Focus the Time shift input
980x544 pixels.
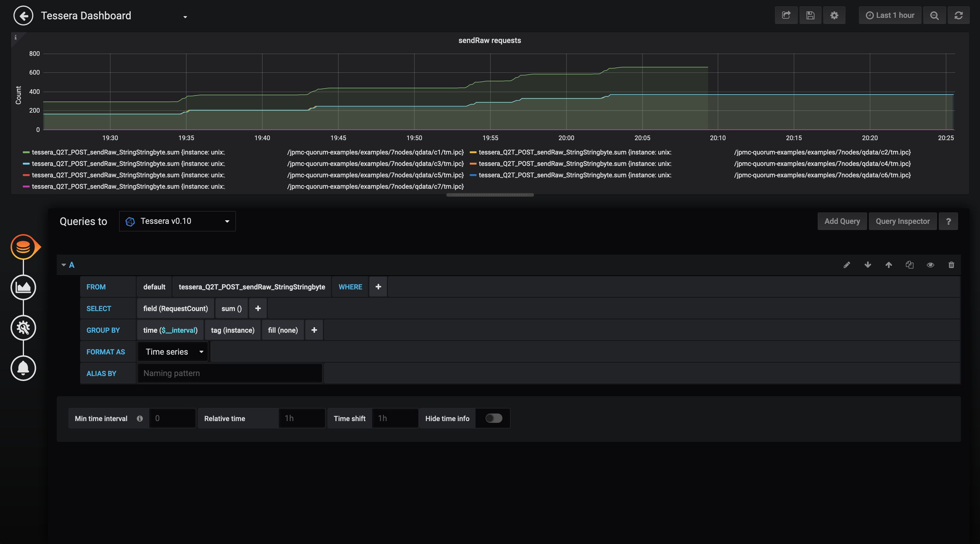click(x=395, y=419)
